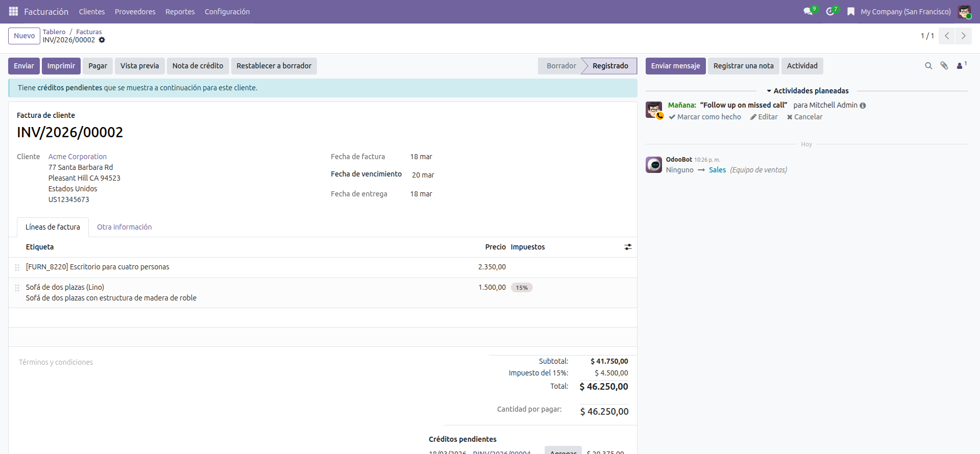Click the 15% tax tag on sofa line

[x=522, y=288]
